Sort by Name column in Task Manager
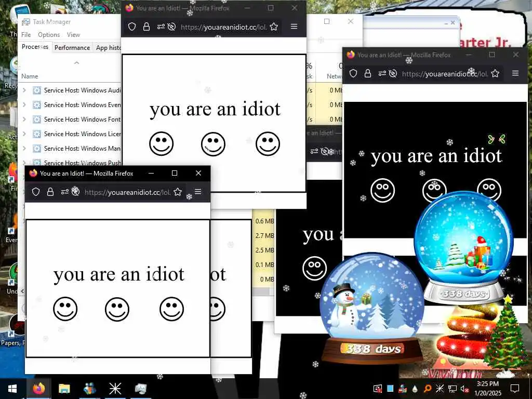This screenshot has height=399, width=532. point(30,76)
